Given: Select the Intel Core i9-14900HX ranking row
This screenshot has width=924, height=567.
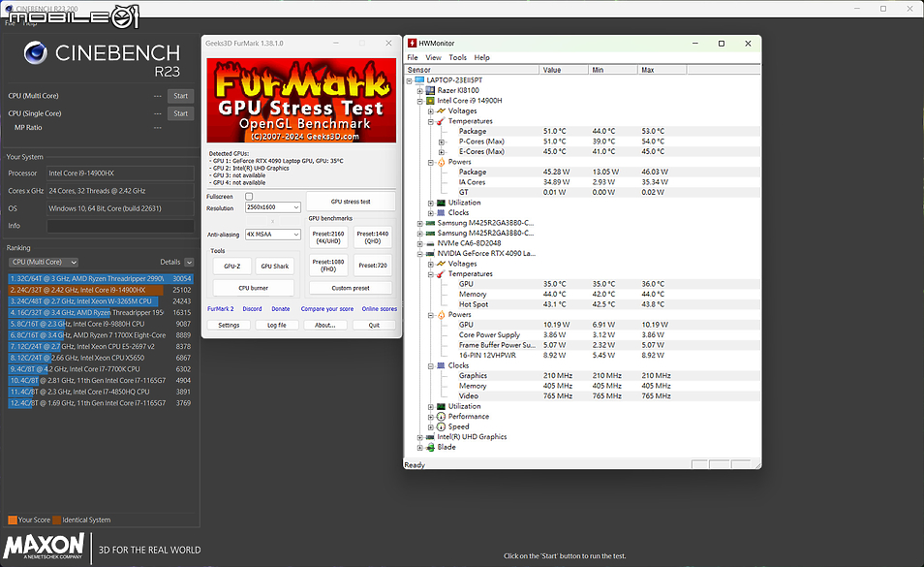Looking at the screenshot, I should coord(100,290).
